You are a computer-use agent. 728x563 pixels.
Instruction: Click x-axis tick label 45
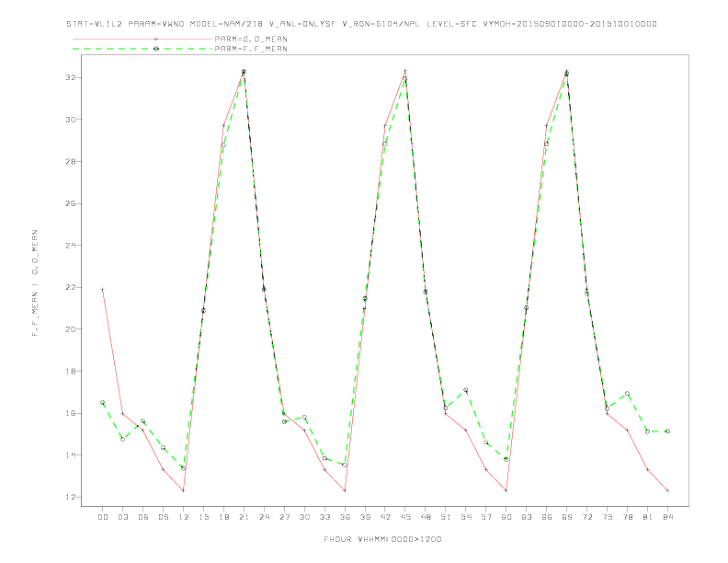[x=405, y=517]
